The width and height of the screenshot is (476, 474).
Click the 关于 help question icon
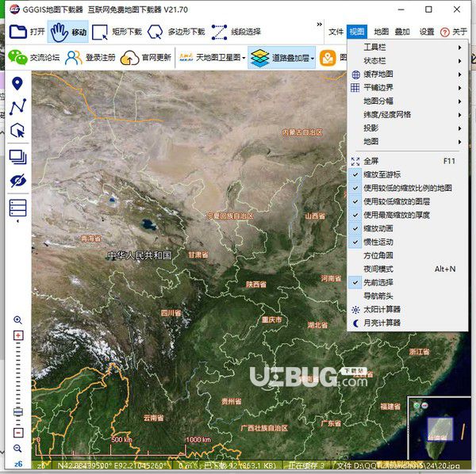pos(445,32)
